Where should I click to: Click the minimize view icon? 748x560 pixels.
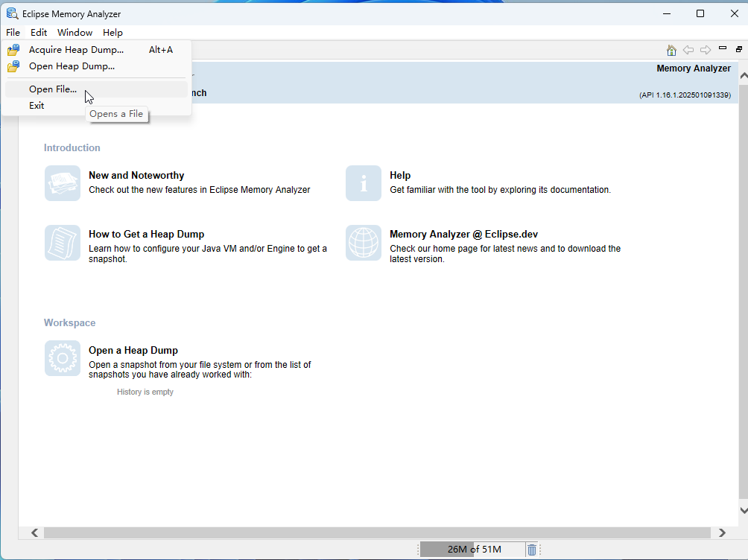(723, 48)
